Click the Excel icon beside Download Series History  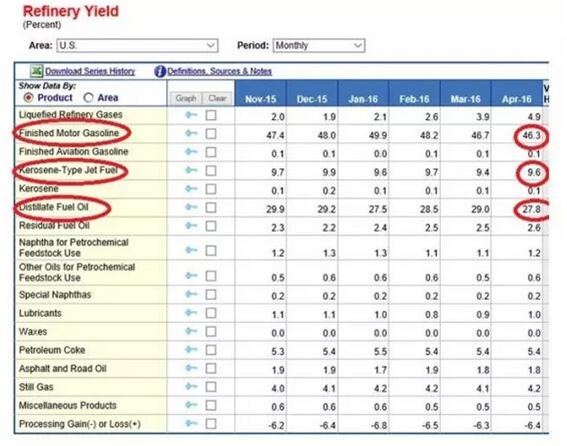point(36,71)
